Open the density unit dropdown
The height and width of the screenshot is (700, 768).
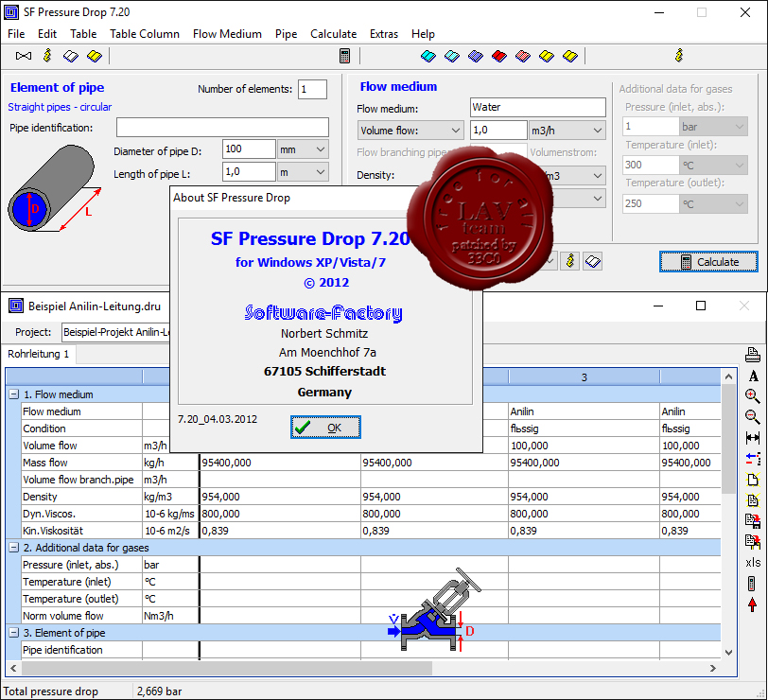click(597, 175)
